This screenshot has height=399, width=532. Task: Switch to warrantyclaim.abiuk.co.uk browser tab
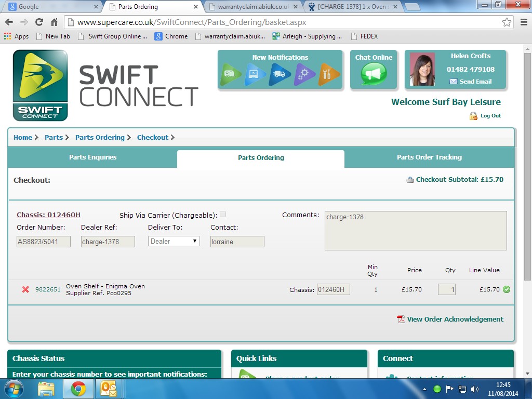pos(252,6)
